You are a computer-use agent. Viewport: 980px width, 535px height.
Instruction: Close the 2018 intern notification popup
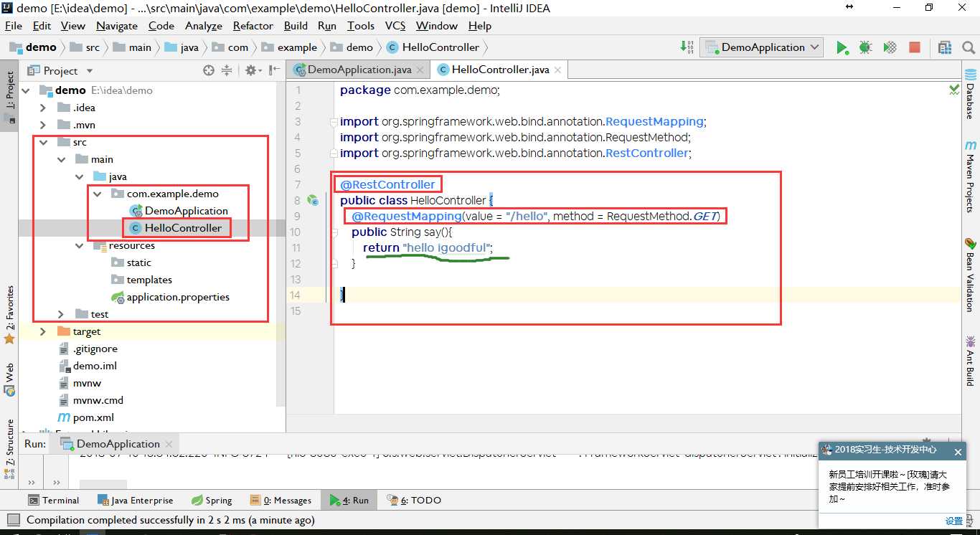pyautogui.click(x=958, y=452)
